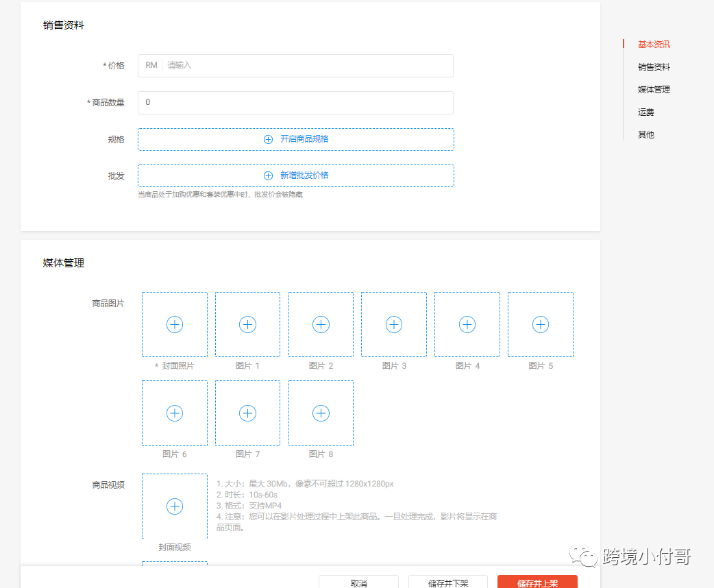
Task: Add an image to the 图片 2 slot
Action: [321, 325]
